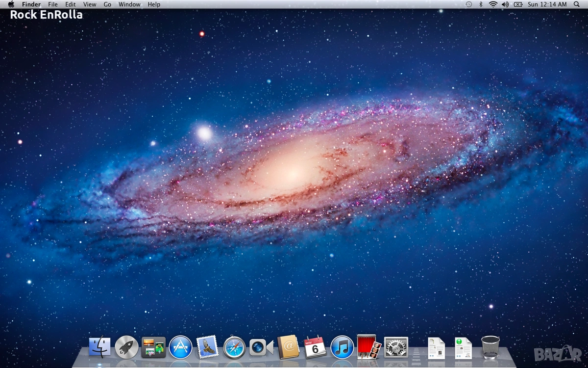Open the Apple menu
Screen dimensions: 588x368
(x=11, y=4)
